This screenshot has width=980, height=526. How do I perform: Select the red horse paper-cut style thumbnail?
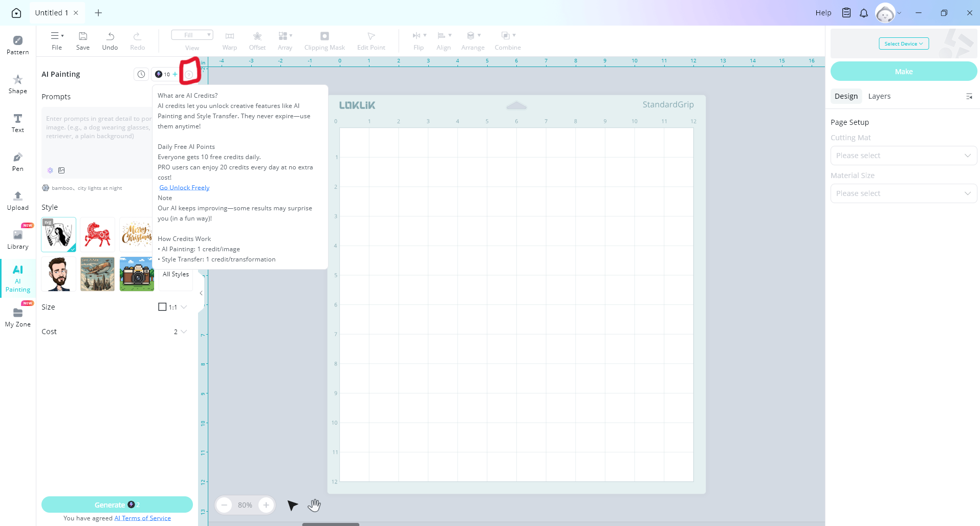(x=97, y=234)
